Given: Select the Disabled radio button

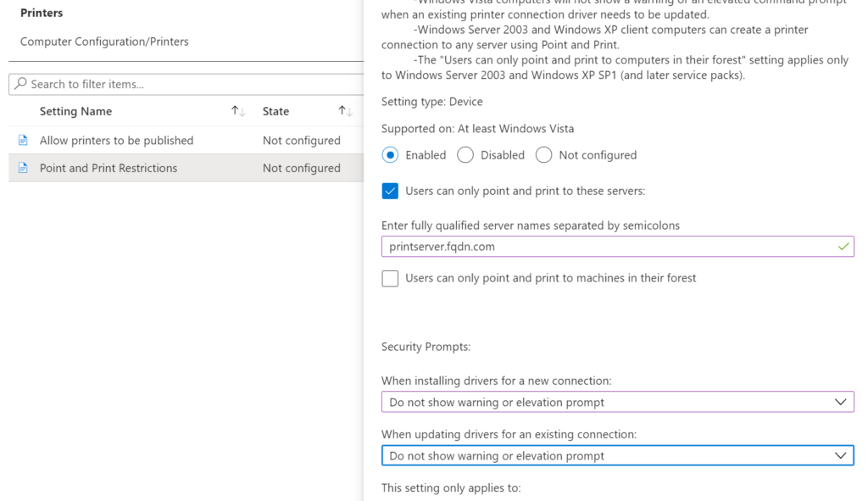Looking at the screenshot, I should (465, 155).
